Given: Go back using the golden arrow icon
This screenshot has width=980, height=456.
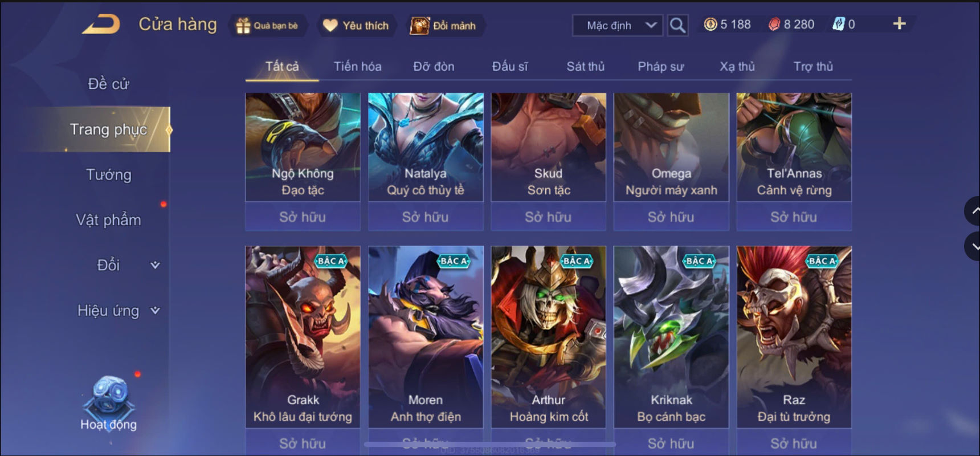Looking at the screenshot, I should 101,25.
